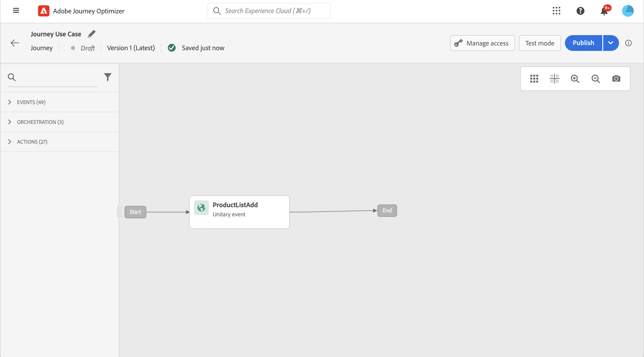Click the Manage access button

point(482,43)
